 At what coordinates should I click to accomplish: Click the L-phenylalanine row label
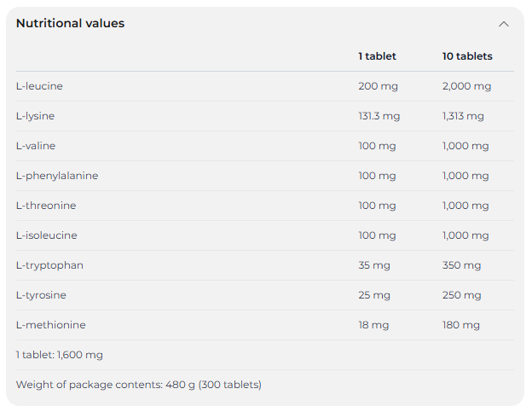coord(57,176)
